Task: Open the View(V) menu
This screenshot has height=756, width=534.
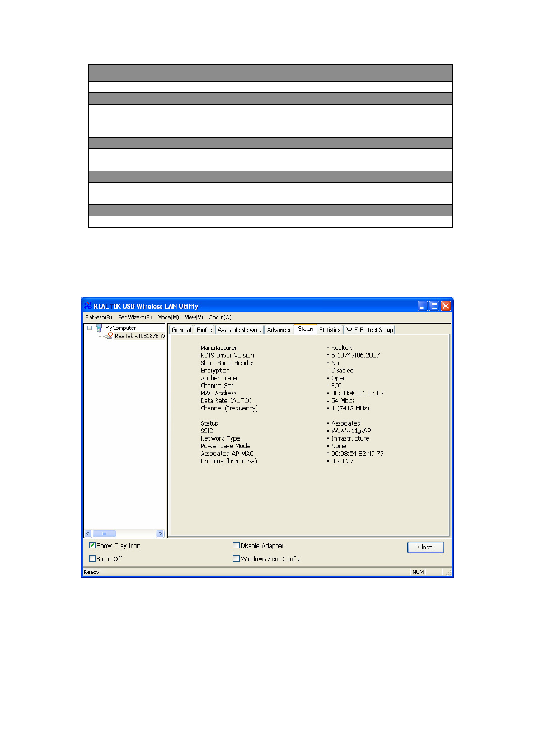Action: pyautogui.click(x=194, y=317)
